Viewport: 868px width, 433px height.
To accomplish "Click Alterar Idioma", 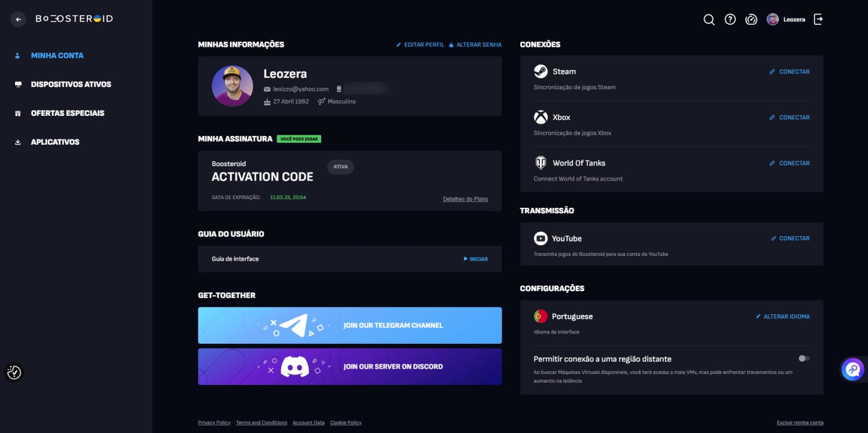I will (x=783, y=317).
